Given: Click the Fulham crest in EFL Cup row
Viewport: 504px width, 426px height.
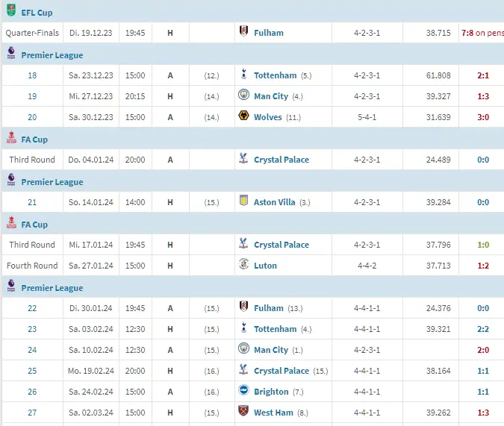Looking at the screenshot, I should (243, 31).
